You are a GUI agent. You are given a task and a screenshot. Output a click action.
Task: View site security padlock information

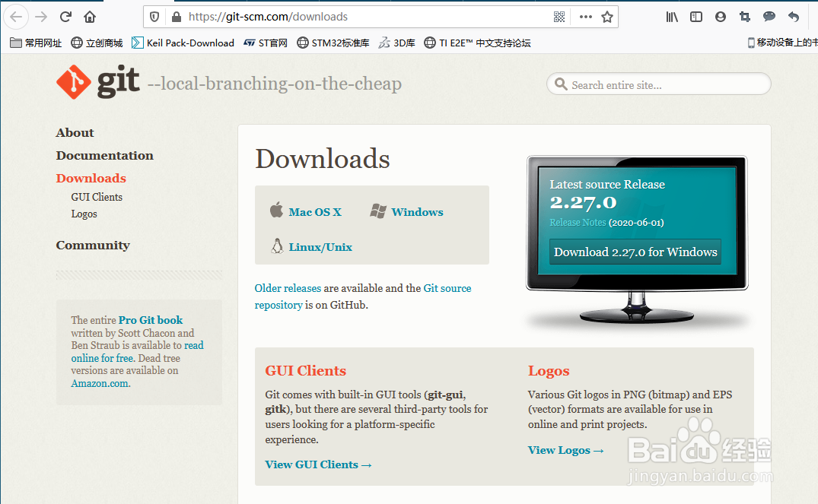click(x=177, y=17)
